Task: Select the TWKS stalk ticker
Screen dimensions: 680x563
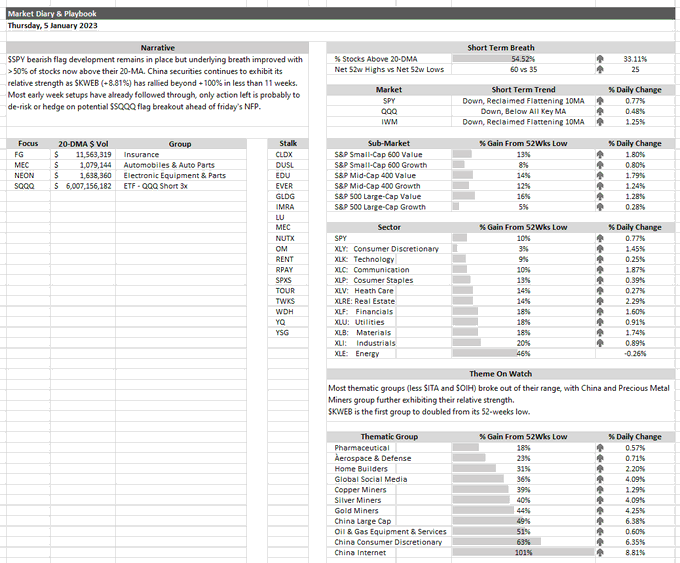Action: [288, 301]
